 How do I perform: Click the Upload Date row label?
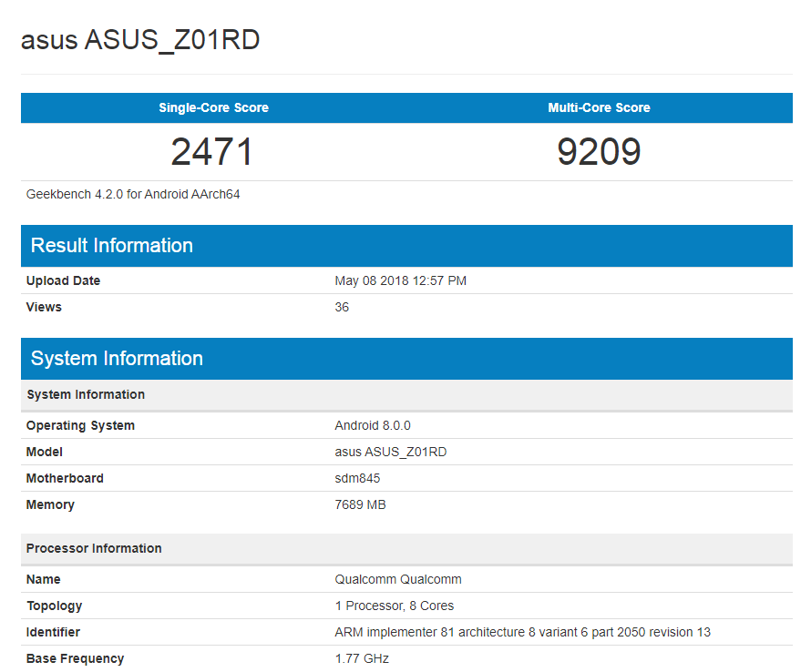click(x=63, y=280)
